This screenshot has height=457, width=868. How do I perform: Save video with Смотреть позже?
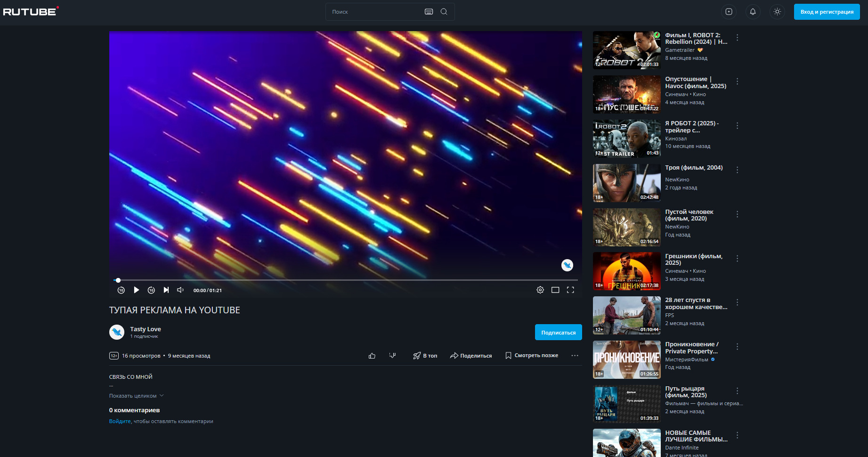pyautogui.click(x=532, y=356)
